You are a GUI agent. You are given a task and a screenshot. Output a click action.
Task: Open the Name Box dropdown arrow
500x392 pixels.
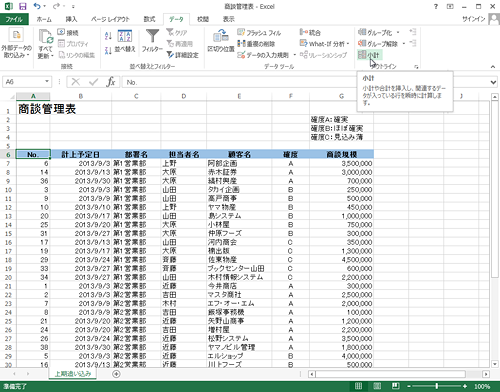[x=47, y=82]
